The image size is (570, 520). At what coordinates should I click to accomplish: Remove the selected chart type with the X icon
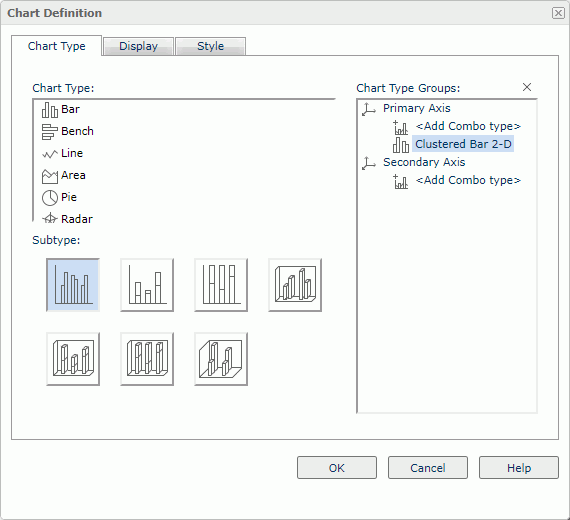pyautogui.click(x=527, y=87)
